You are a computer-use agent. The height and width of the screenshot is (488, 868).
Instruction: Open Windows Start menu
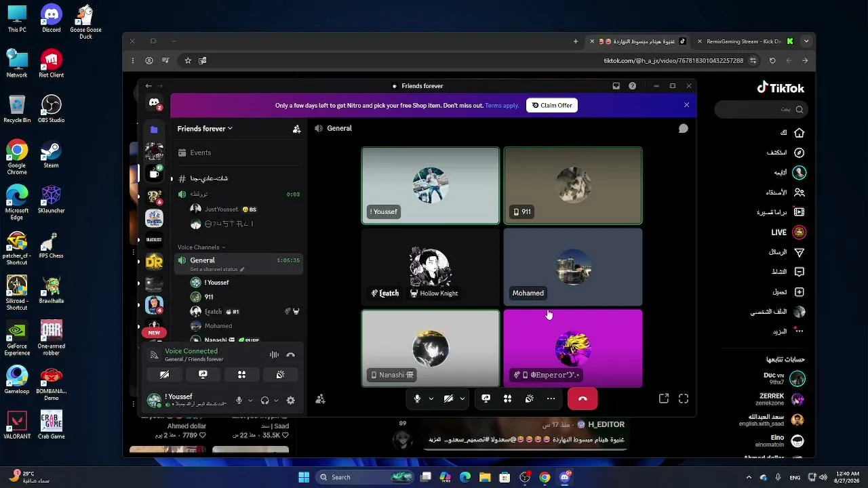(304, 477)
